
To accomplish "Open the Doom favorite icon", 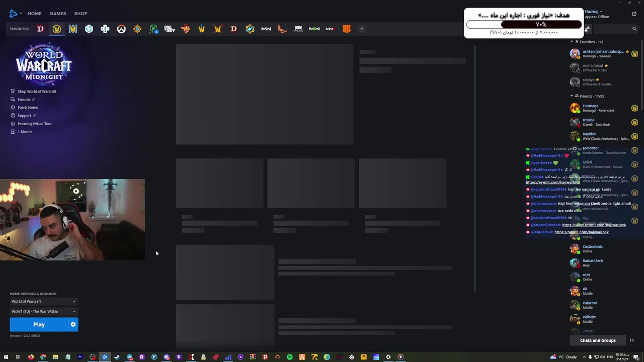I will 298,29.
